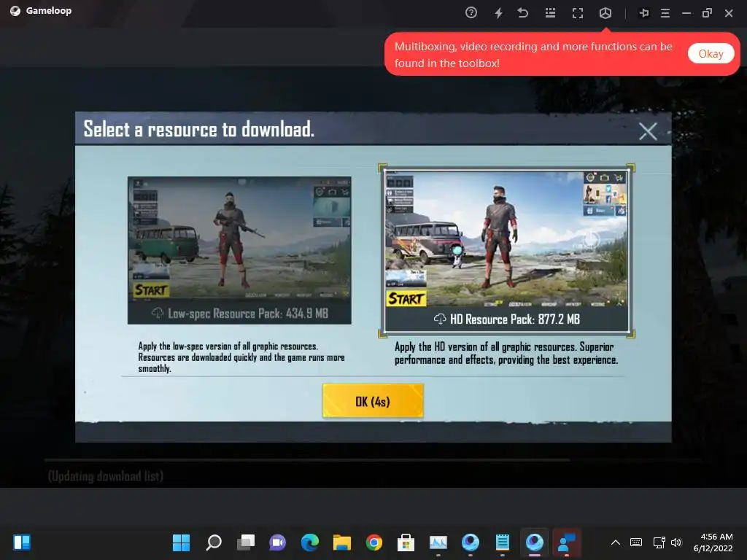Open the Gameloop hamburger menu
The width and height of the screenshot is (747, 560).
tap(665, 13)
